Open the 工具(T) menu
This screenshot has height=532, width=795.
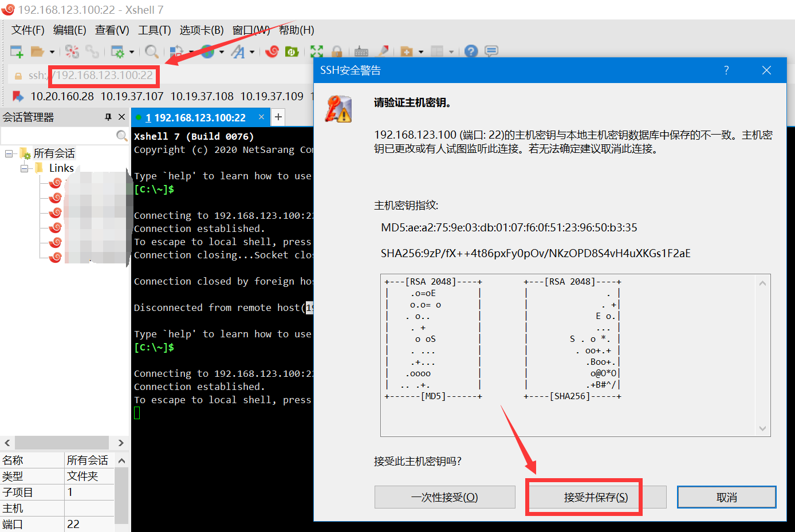(x=155, y=30)
